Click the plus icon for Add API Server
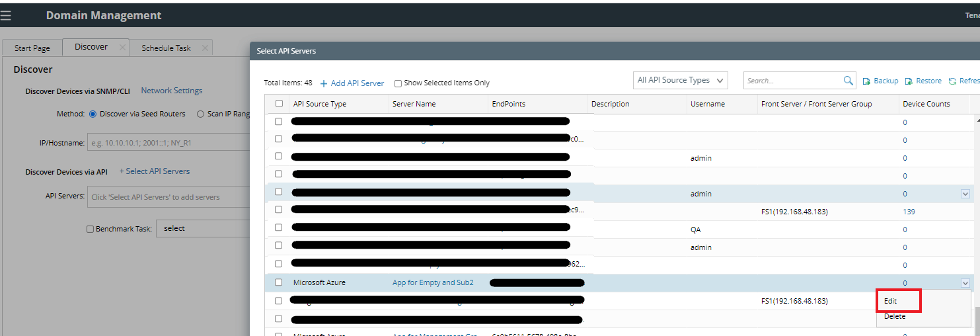Image resolution: width=980 pixels, height=336 pixels. point(324,83)
